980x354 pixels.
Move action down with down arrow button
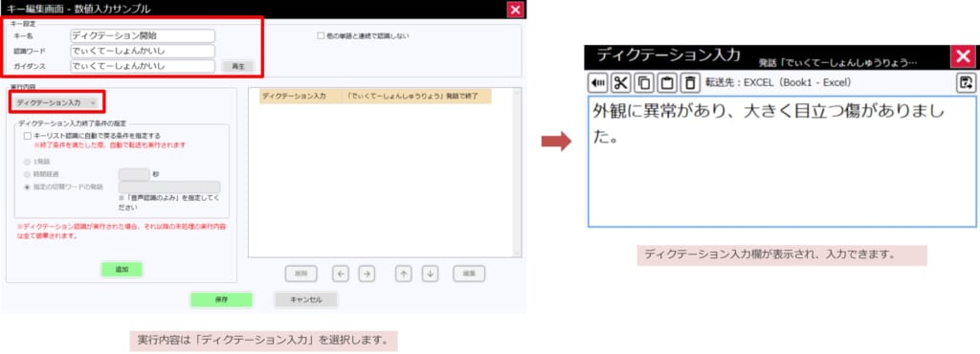pos(430,274)
